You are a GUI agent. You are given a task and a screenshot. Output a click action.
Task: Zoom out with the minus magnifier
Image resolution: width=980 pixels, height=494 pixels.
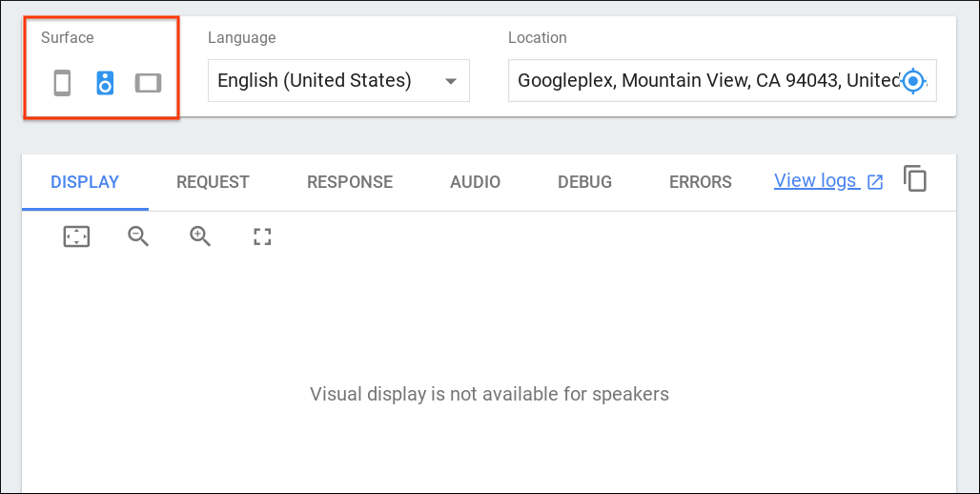pos(138,237)
